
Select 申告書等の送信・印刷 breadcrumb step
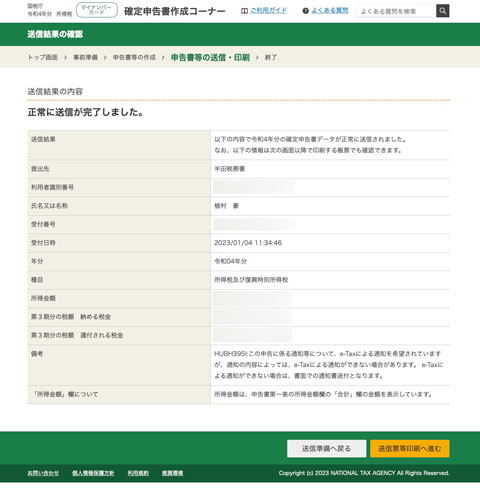(210, 57)
